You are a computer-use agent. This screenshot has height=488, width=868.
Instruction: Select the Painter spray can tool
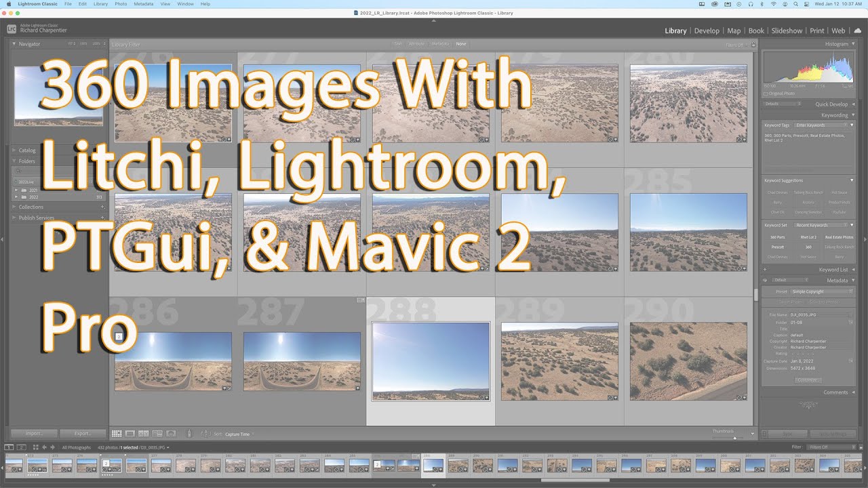[189, 434]
